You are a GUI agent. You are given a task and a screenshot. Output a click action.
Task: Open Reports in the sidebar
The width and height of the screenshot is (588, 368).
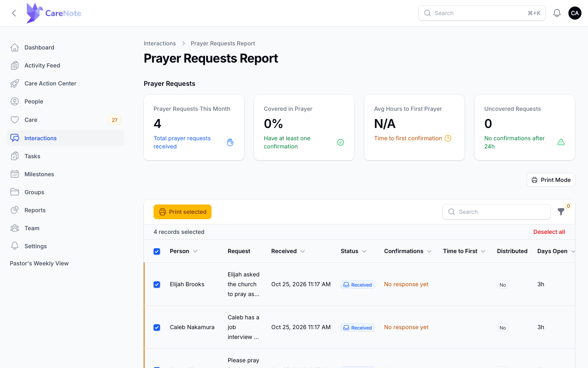(x=65, y=210)
